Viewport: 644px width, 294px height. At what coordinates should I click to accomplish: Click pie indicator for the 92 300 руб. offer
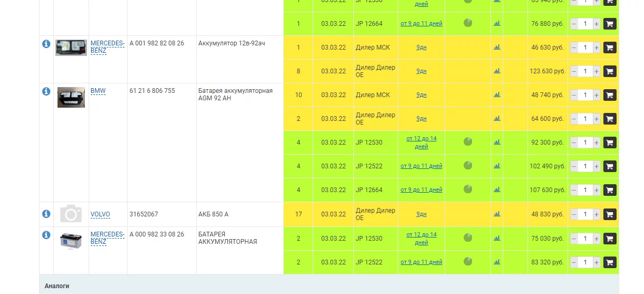click(468, 141)
